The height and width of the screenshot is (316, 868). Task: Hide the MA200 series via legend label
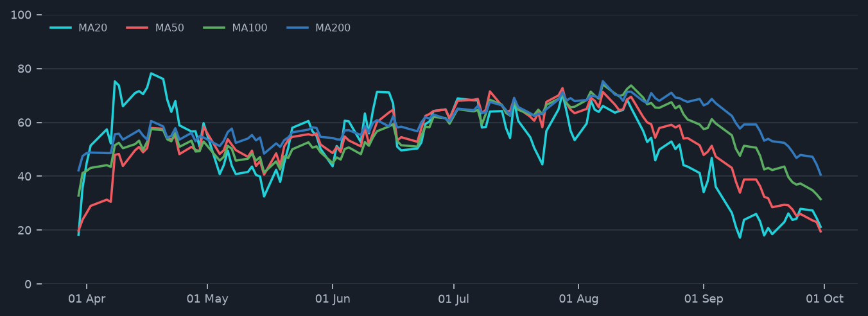333,28
